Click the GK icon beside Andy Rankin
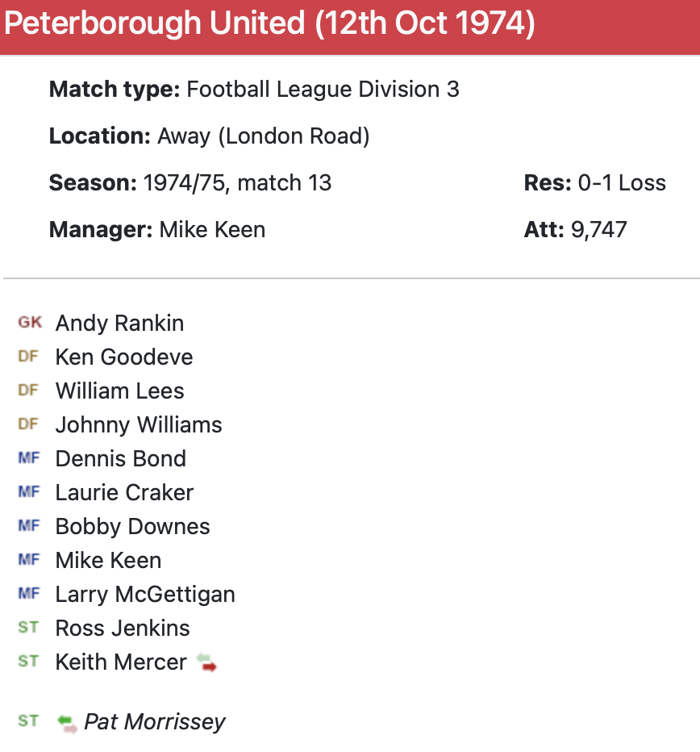The height and width of the screenshot is (752, 700). click(30, 323)
